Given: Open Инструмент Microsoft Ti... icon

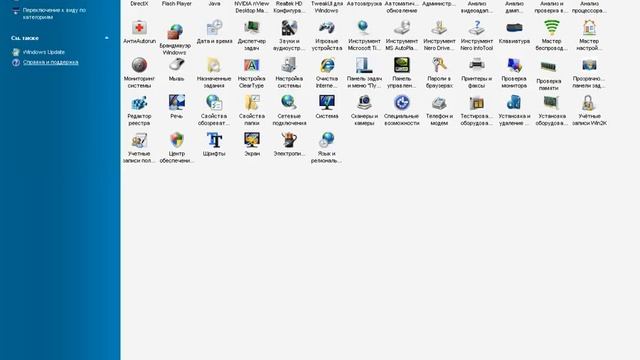Looking at the screenshot, I should pos(364,28).
